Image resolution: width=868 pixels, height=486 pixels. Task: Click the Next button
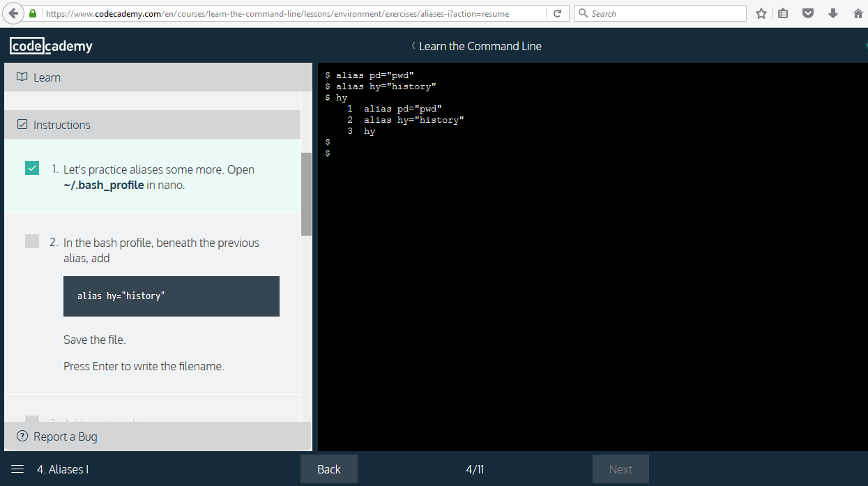(x=620, y=469)
